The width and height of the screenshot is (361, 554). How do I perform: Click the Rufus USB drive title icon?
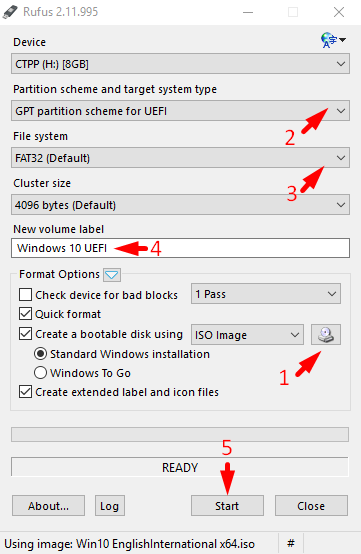(x=10, y=12)
